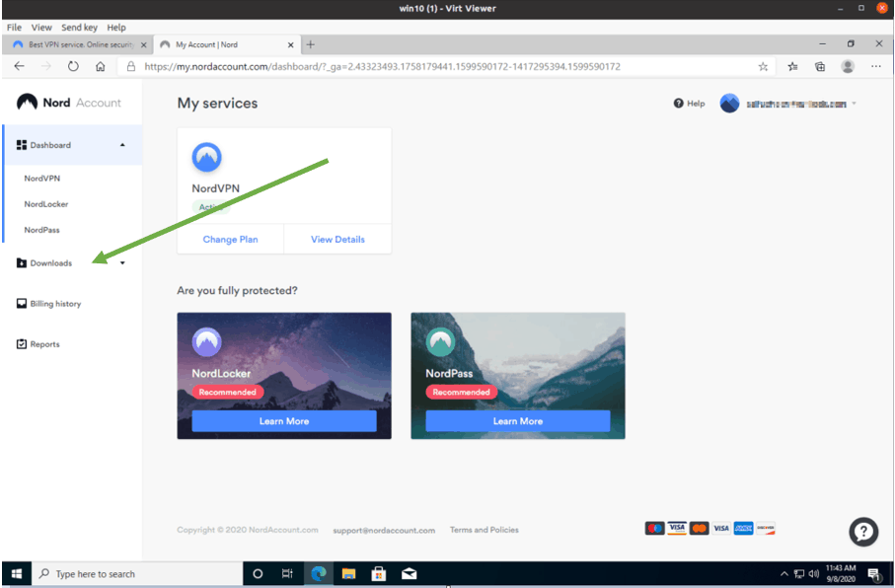
Task: Open the Downloads sidebar item
Action: pyautogui.click(x=50, y=263)
